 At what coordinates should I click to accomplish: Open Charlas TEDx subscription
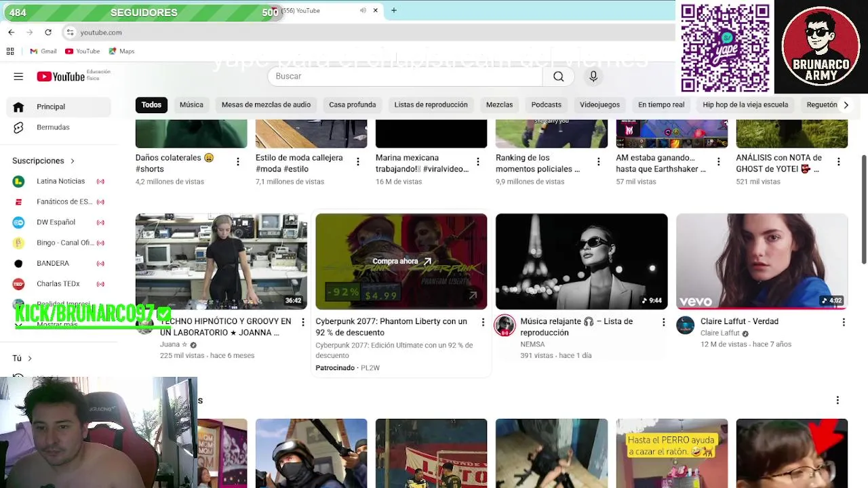coord(59,284)
